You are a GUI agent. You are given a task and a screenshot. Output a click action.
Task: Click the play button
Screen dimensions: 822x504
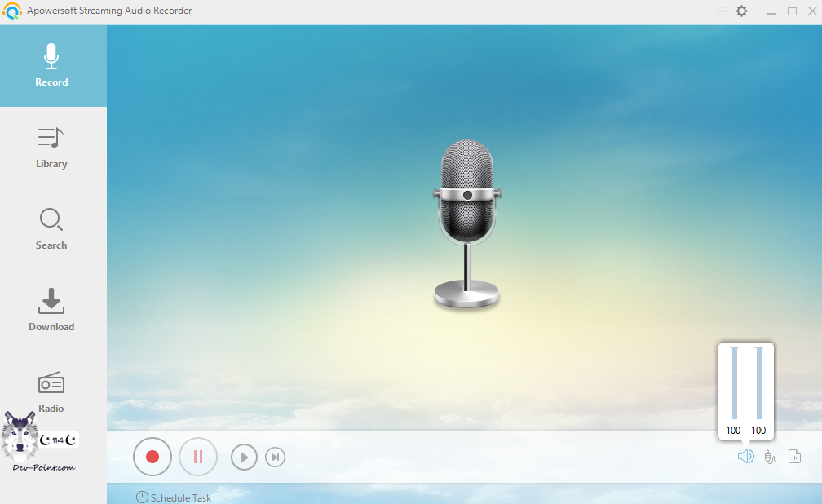[244, 458]
